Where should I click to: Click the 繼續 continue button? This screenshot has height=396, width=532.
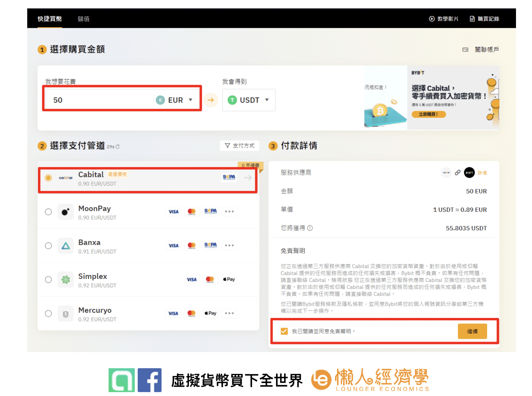point(472,331)
